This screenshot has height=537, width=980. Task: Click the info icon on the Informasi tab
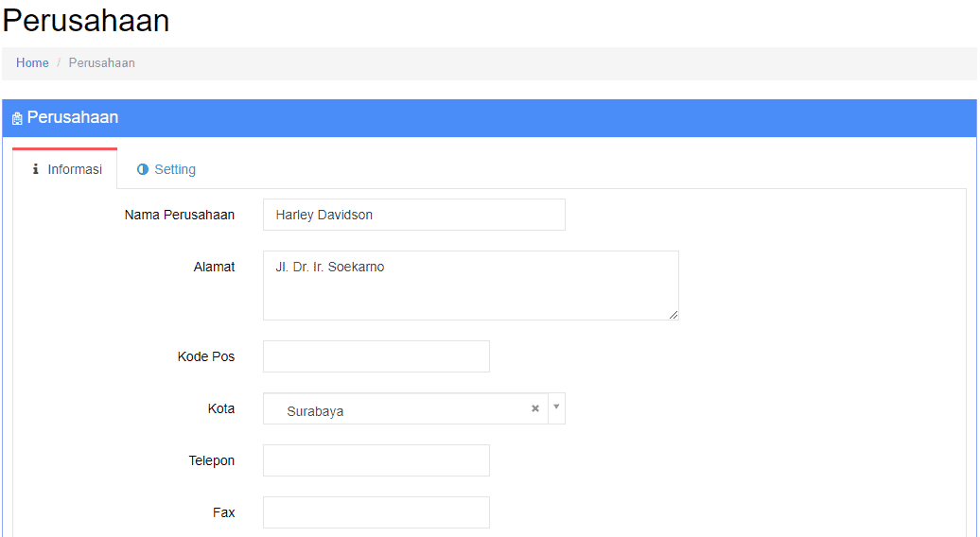36,169
